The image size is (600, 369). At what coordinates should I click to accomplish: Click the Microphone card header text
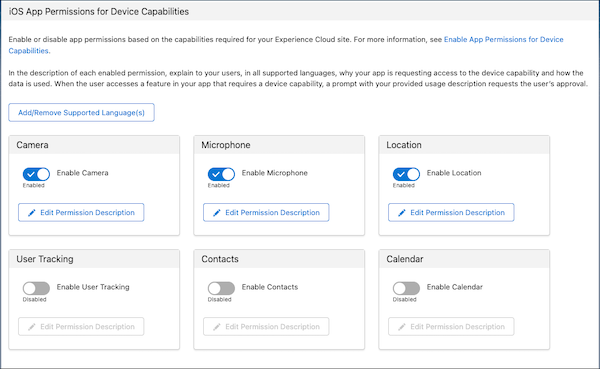click(226, 145)
